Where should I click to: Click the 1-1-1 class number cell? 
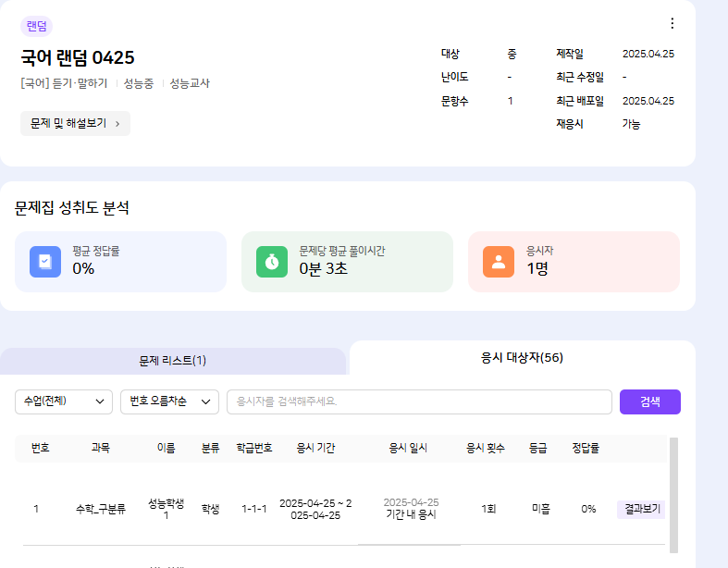point(254,509)
